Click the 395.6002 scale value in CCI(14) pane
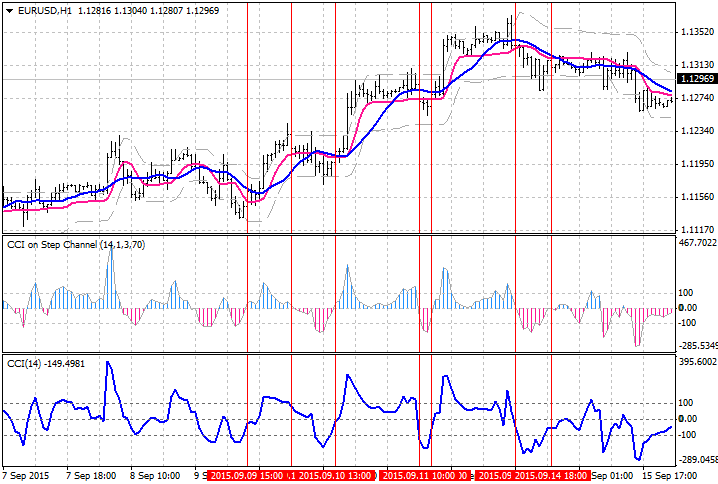 coord(697,362)
